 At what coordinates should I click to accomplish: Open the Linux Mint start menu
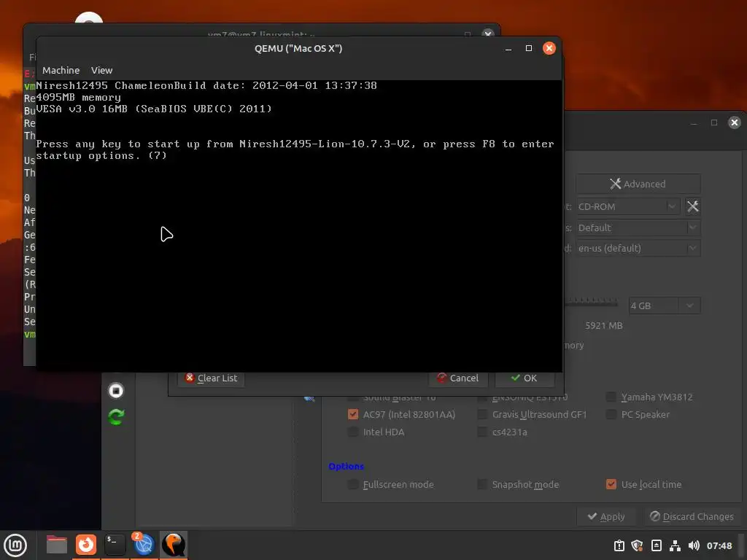15,545
